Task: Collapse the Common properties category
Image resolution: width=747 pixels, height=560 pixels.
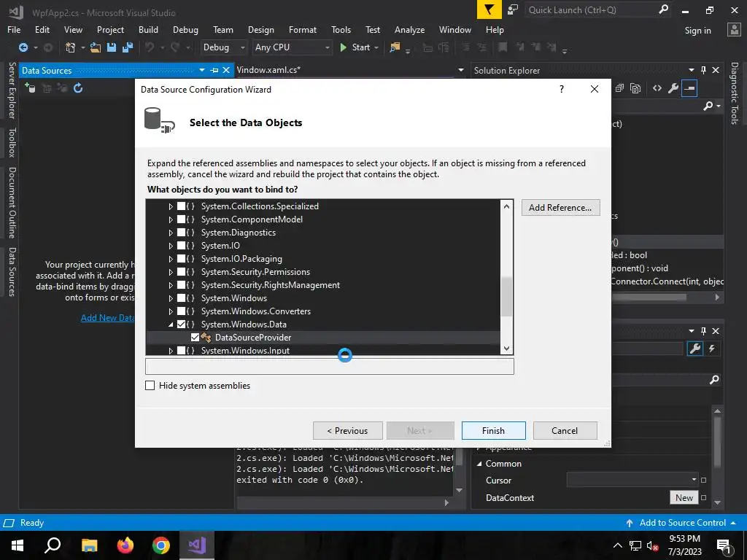Action: pos(479,464)
